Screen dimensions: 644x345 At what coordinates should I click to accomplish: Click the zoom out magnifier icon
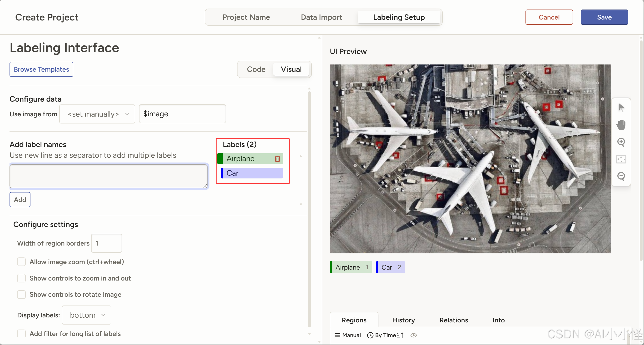[x=621, y=176]
